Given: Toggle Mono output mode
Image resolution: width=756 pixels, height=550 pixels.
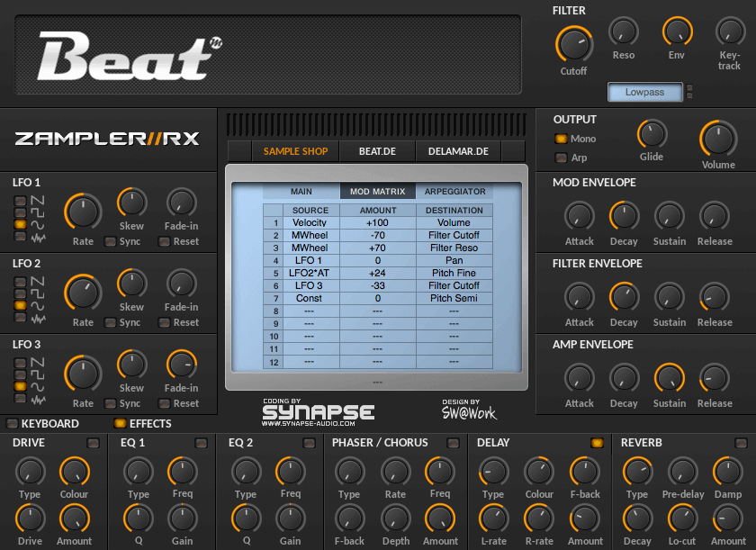Looking at the screenshot, I should coord(561,139).
